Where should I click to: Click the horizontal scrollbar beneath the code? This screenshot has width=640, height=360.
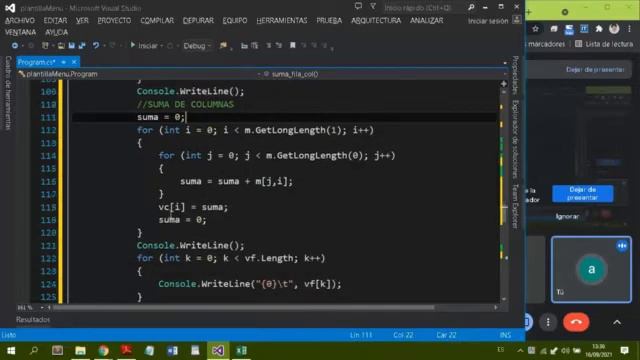pos(244,307)
